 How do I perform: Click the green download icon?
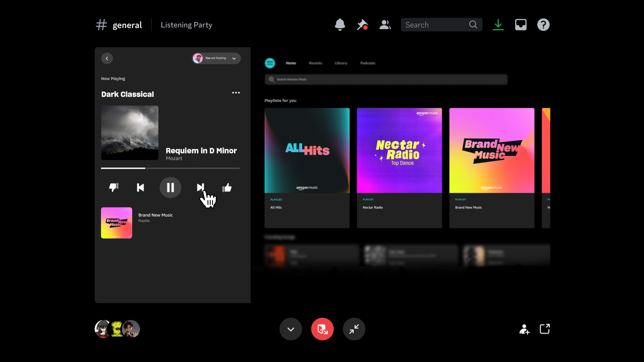point(498,25)
